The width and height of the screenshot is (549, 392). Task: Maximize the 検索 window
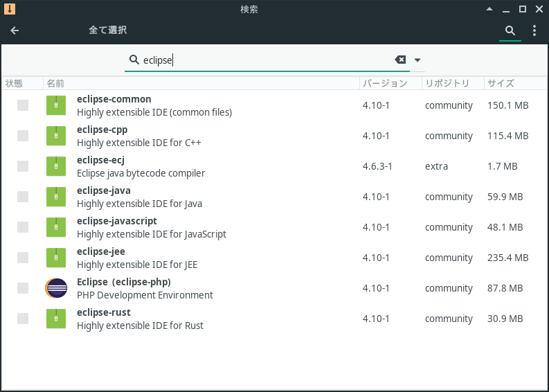(x=523, y=9)
